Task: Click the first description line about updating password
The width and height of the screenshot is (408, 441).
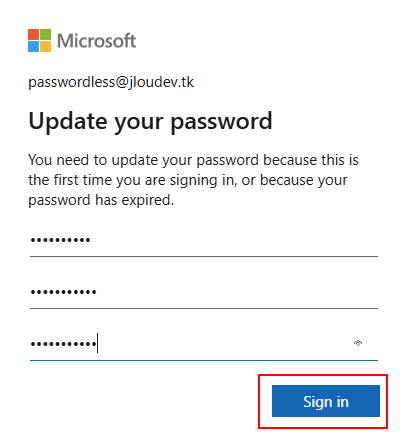Action: (193, 160)
